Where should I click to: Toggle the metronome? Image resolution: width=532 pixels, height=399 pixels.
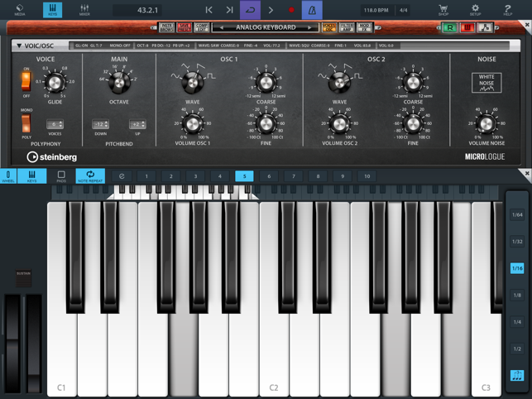312,10
